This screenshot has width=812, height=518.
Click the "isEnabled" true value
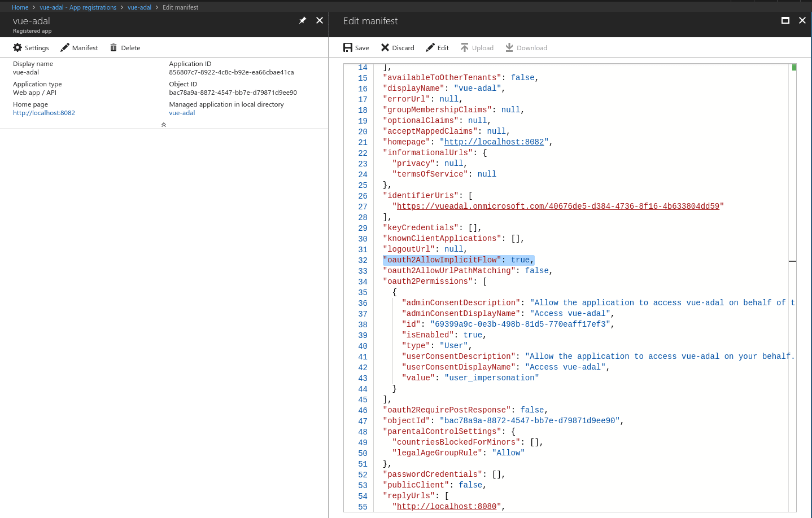coord(473,335)
